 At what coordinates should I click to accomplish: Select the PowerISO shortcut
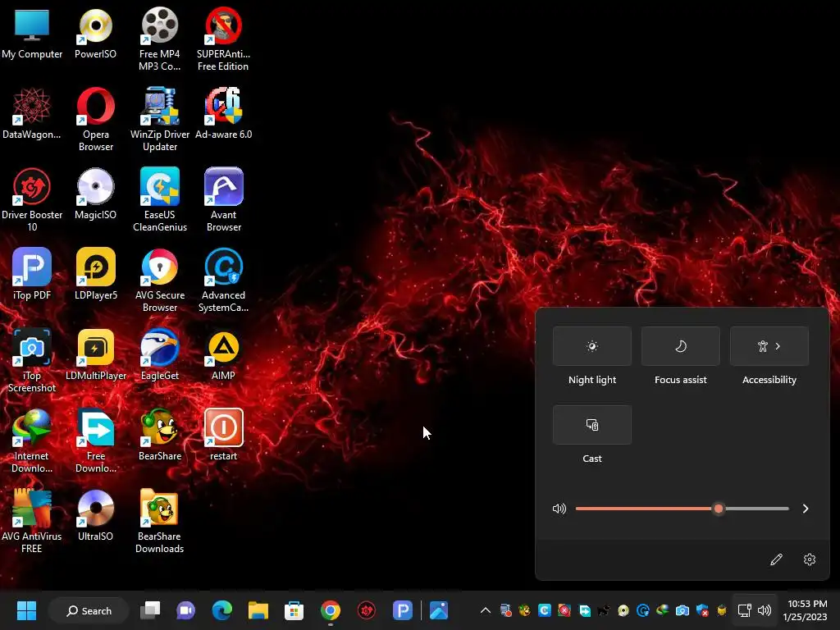[95, 32]
